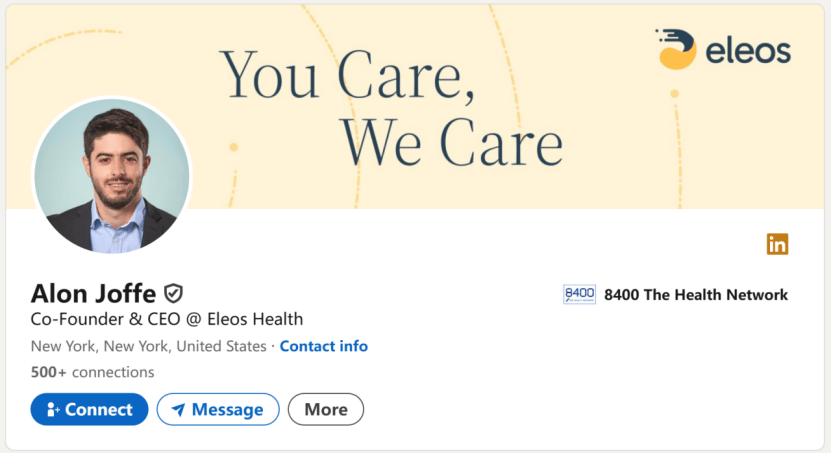Select the Co-Founder & CEO headline text
This screenshot has width=832, height=454.
167,320
